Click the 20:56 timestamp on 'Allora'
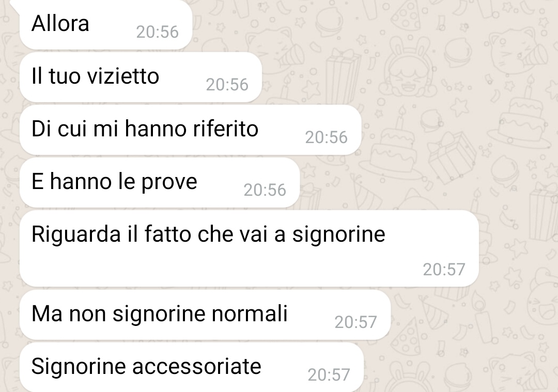This screenshot has width=558, height=392. (157, 32)
